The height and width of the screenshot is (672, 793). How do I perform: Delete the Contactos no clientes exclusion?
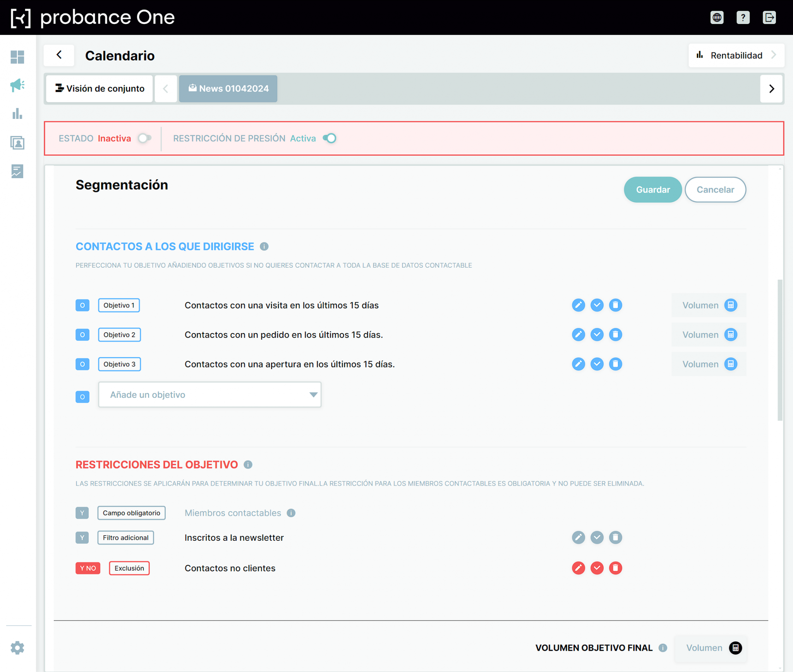pos(615,568)
